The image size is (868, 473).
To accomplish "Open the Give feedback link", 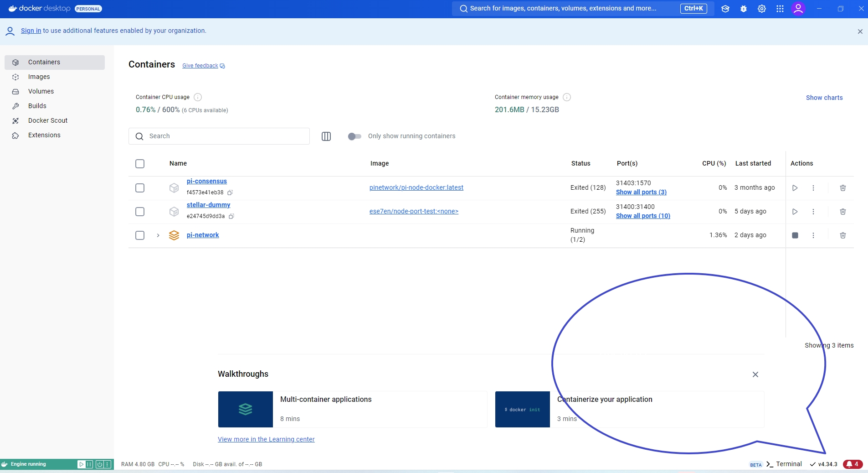I will [x=204, y=66].
